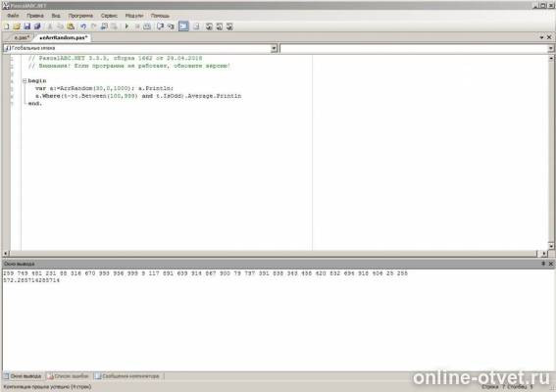This screenshot has width=556, height=392.
Task: Open the Файл menu
Action: coord(13,16)
